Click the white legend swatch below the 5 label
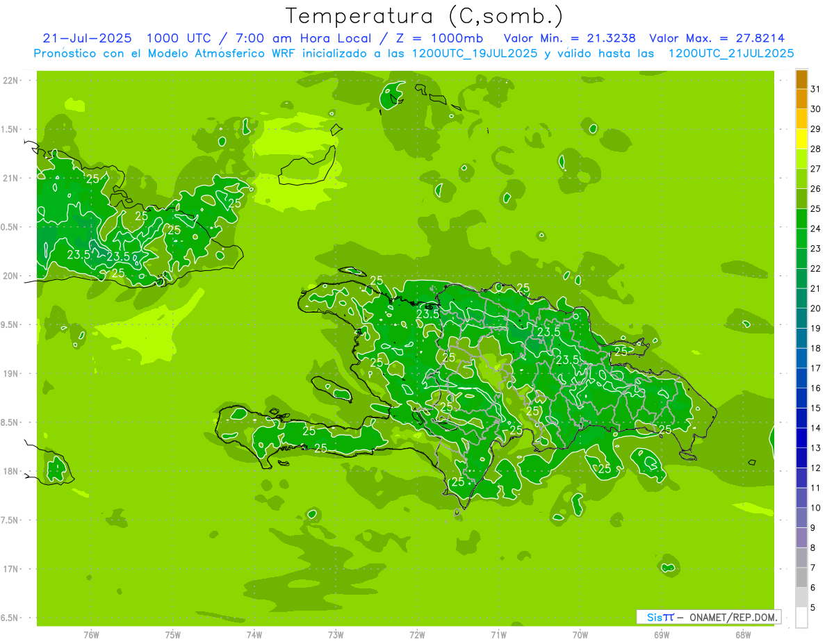This screenshot has height=644, width=834. pyautogui.click(x=801, y=618)
